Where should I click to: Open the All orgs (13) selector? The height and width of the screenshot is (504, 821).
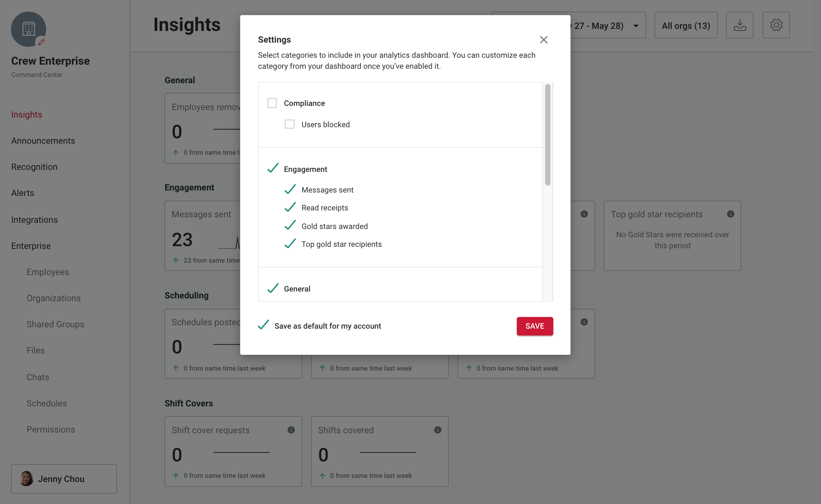coord(686,25)
